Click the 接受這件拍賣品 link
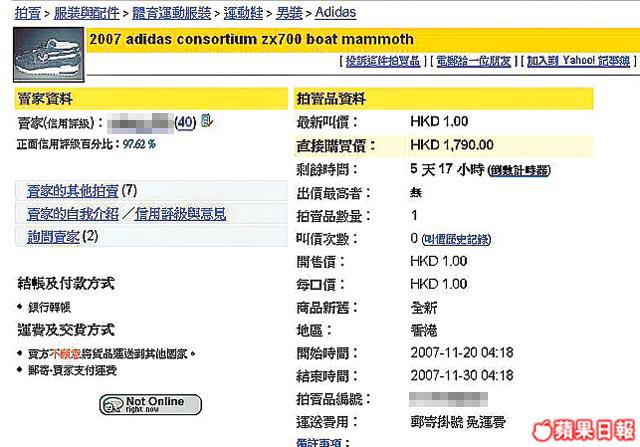This screenshot has height=447, width=640. pyautogui.click(x=384, y=62)
